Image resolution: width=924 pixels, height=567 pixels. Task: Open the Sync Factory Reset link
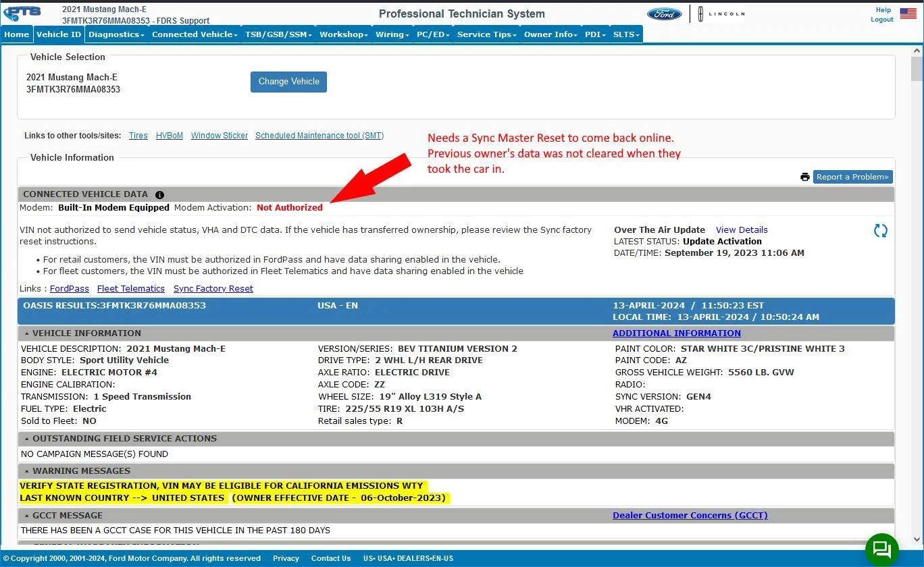click(x=213, y=288)
